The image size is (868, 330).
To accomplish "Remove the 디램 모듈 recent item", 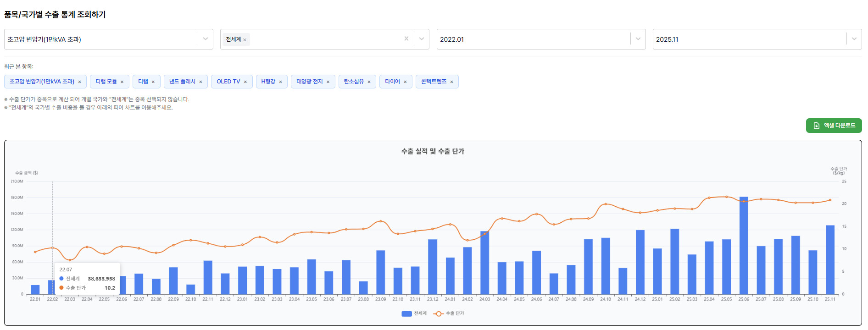I will [x=122, y=82].
